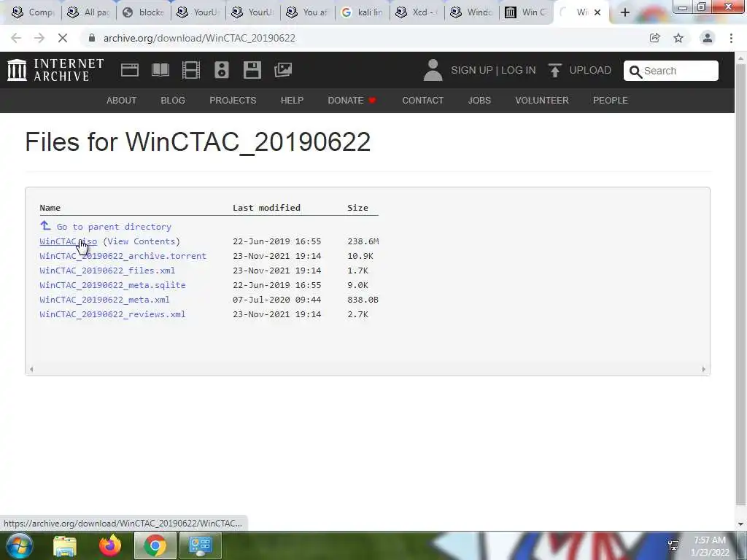The image size is (747, 560).
Task: Switch to the 'blocke' tab
Action: click(x=143, y=12)
